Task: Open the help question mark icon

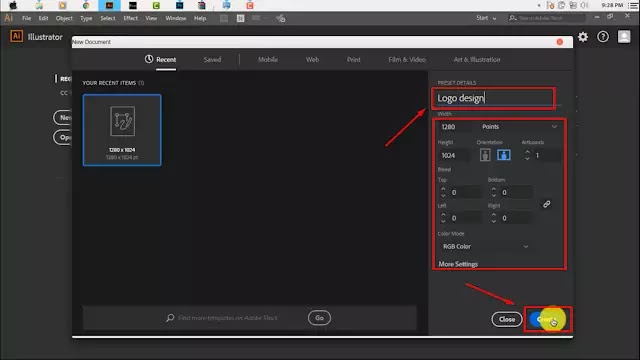Action: coord(603,37)
